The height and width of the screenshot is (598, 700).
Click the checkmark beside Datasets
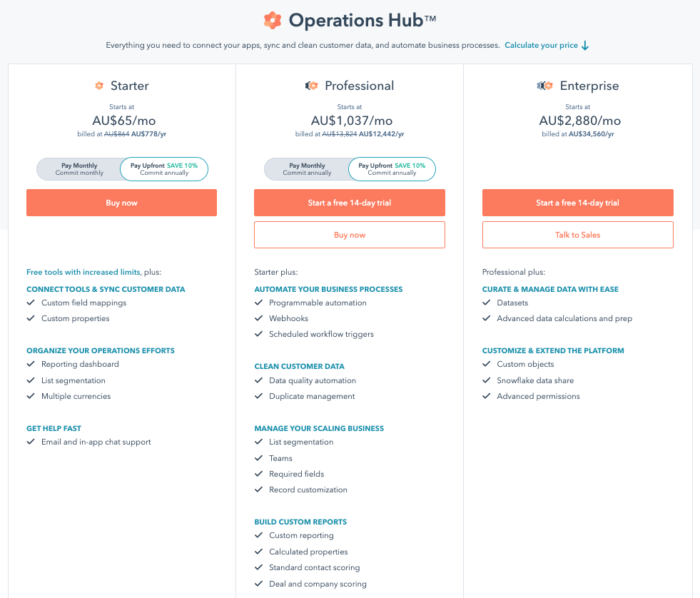point(487,303)
